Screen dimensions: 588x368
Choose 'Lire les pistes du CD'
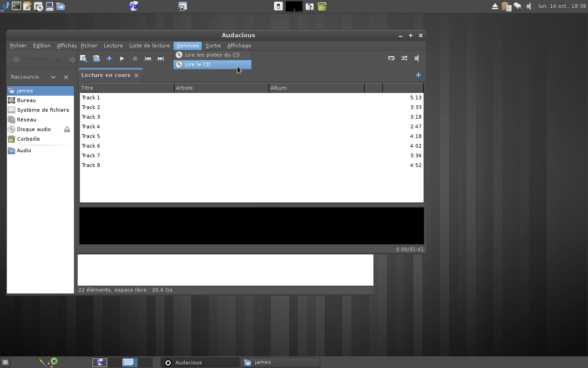click(212, 55)
